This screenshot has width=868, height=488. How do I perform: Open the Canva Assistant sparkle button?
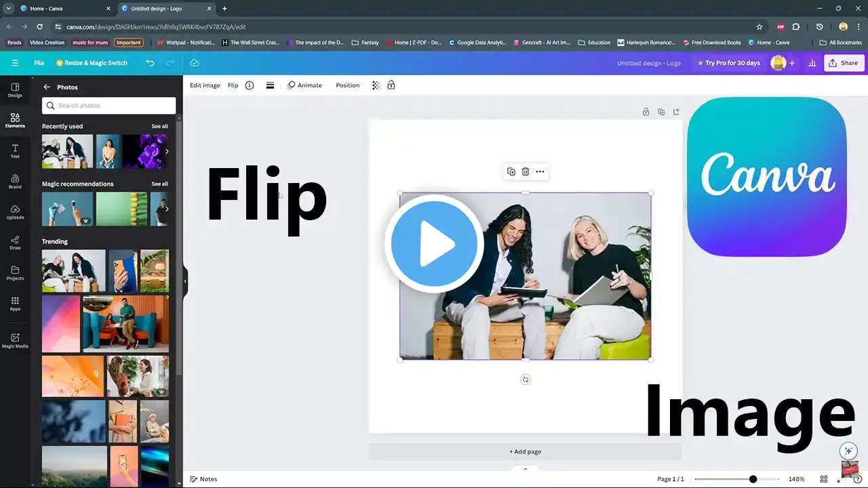(x=848, y=451)
